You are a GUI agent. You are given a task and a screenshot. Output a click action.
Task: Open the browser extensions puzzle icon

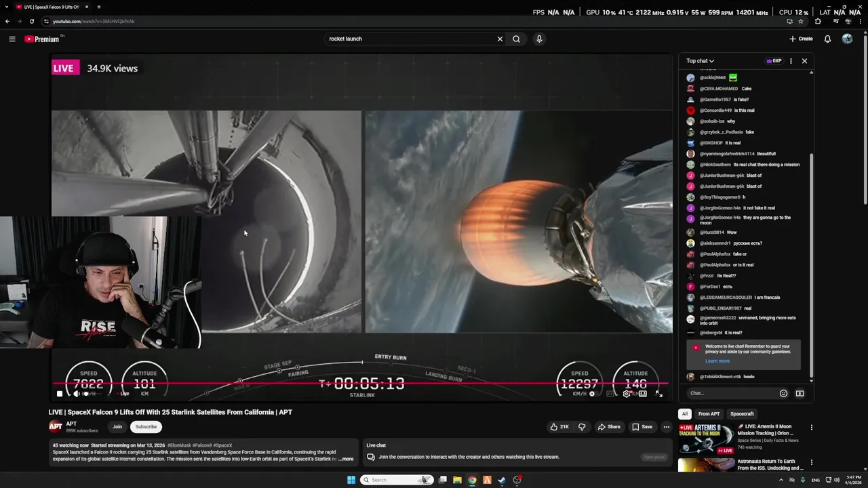click(x=818, y=21)
